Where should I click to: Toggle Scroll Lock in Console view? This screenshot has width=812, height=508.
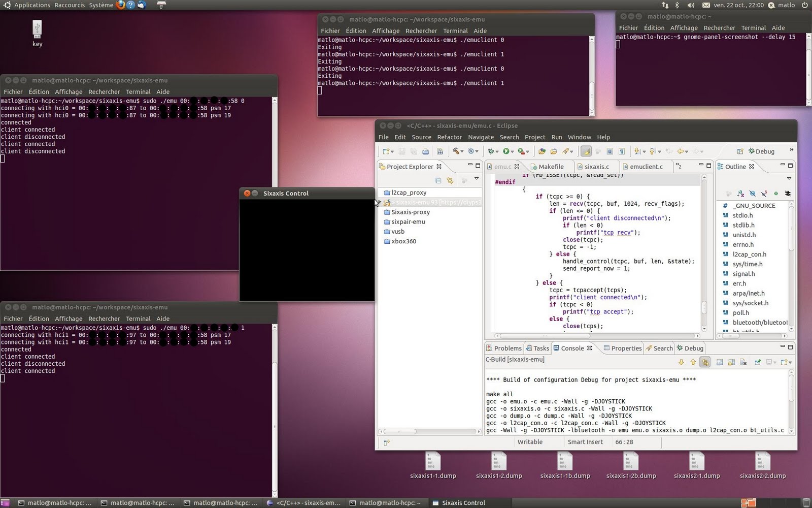point(731,362)
